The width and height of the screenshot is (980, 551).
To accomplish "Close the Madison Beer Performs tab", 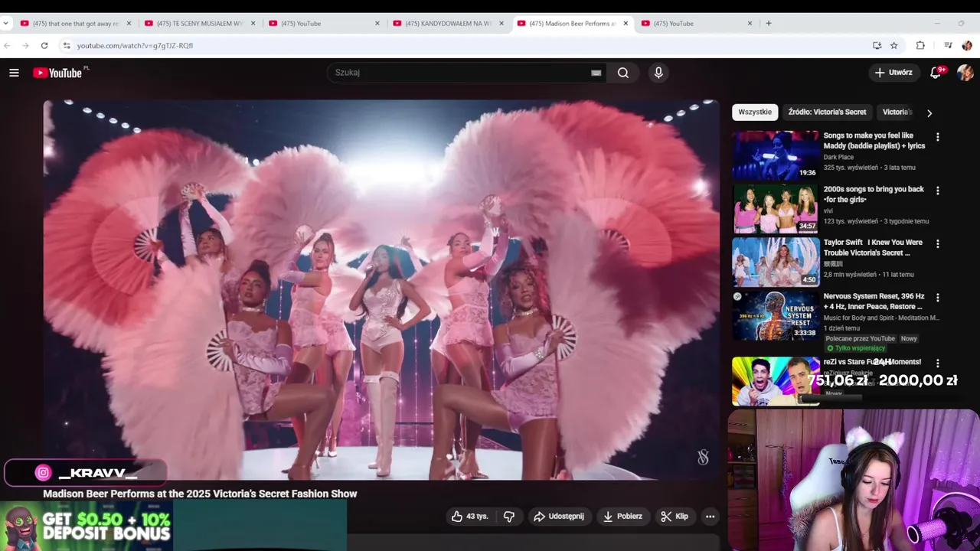I will click(626, 23).
